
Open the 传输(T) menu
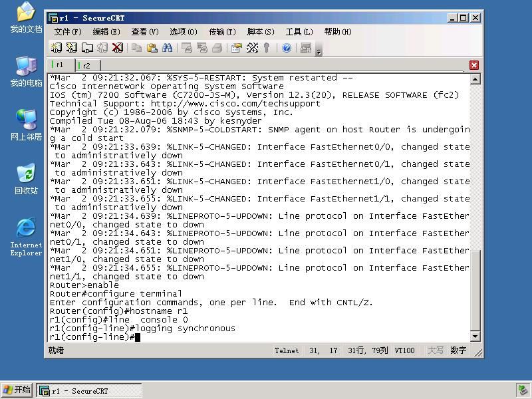click(x=222, y=32)
